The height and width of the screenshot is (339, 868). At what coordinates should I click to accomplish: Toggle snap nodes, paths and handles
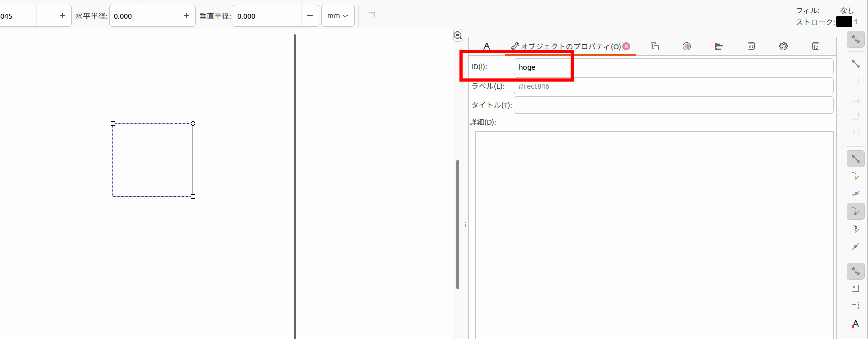[x=855, y=159]
